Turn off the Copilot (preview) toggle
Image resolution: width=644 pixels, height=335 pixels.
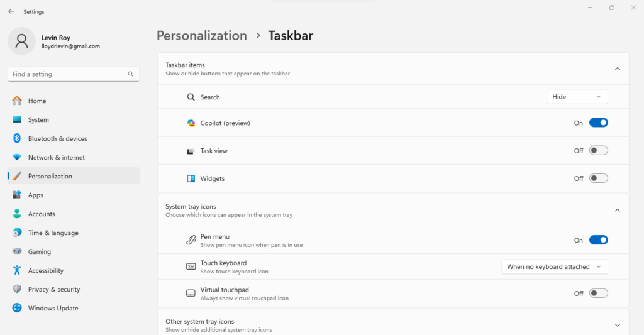click(x=598, y=123)
